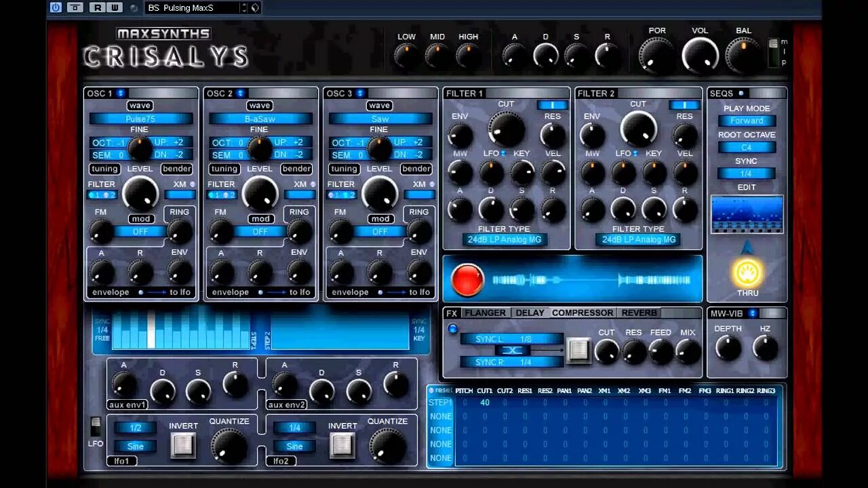Screen dimensions: 868x488
Task: Open Filter 1 type dropdown 24dB LP Analog MG
Action: (505, 239)
